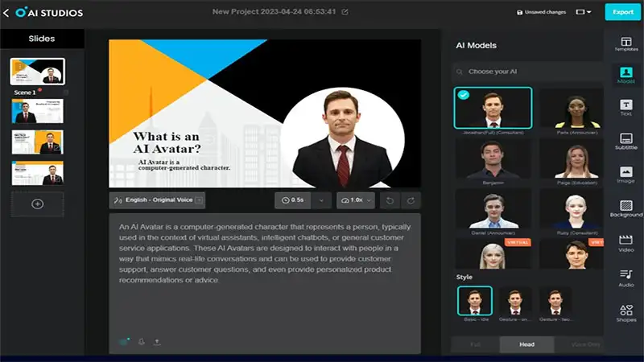Viewport: 644px width, 362px height.
Task: Click the Style section label
Action: pyautogui.click(x=464, y=277)
